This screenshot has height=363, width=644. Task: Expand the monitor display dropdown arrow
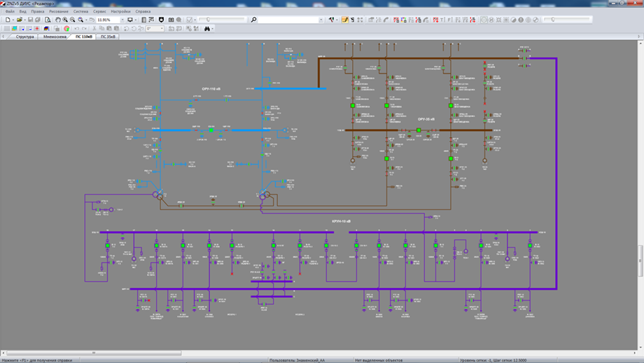(x=136, y=20)
